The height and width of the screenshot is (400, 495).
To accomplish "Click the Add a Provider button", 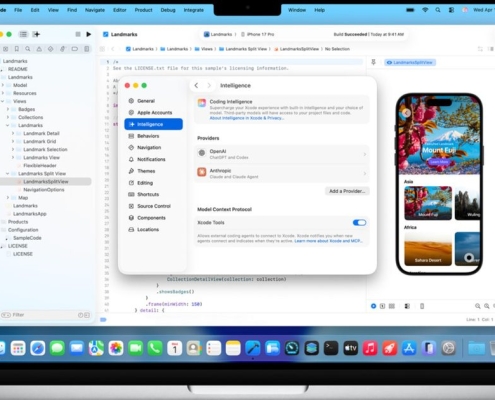I will [347, 191].
